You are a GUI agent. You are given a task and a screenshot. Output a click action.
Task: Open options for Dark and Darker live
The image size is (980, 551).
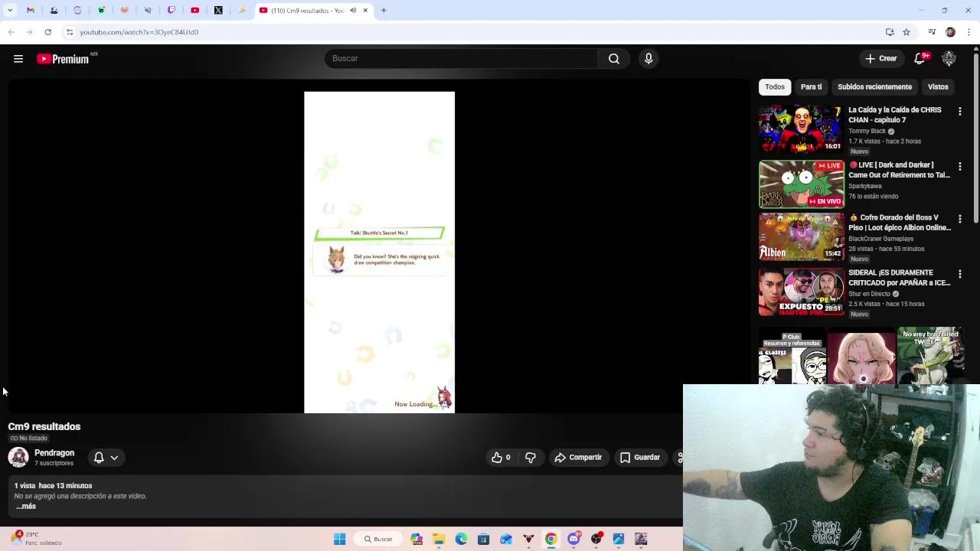pos(960,166)
